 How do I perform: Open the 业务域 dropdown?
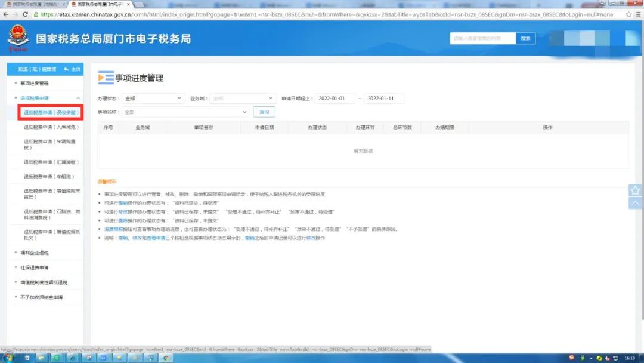point(242,99)
